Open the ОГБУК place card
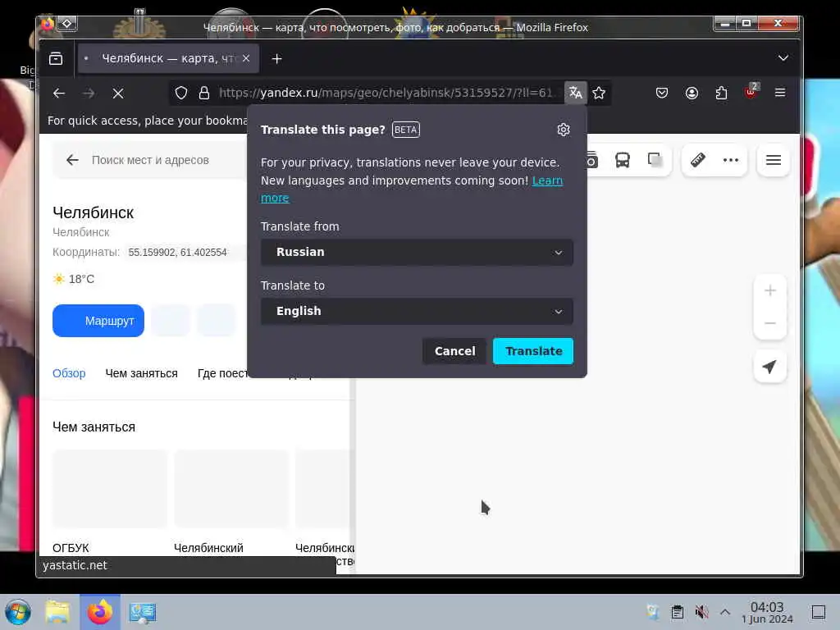Screen dimensions: 840x630 click(x=110, y=501)
